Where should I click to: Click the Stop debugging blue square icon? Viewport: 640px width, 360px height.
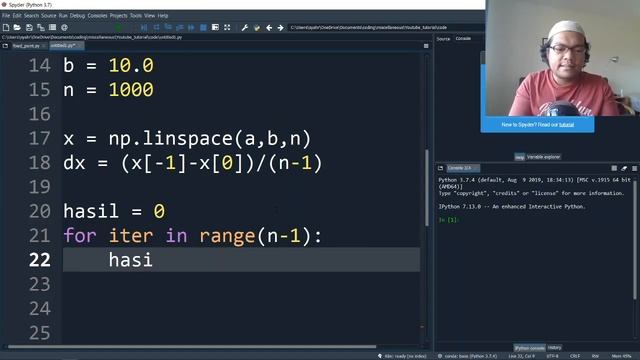pyautogui.click(x=203, y=27)
